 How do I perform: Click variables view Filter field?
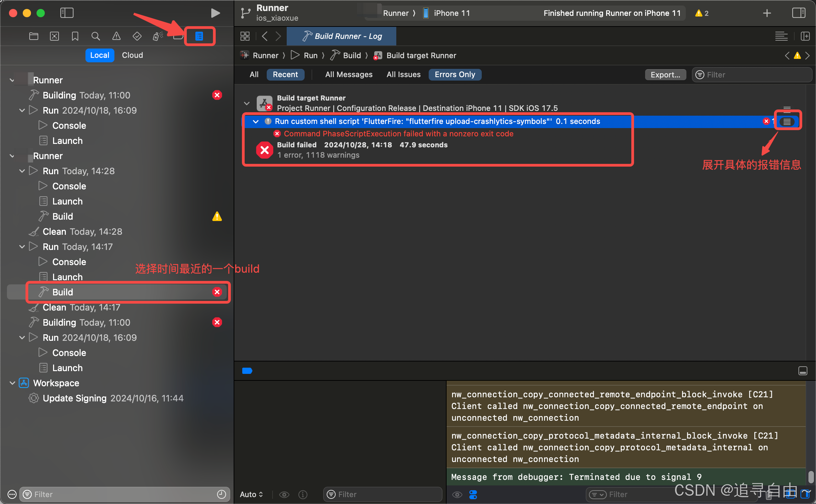pyautogui.click(x=382, y=494)
